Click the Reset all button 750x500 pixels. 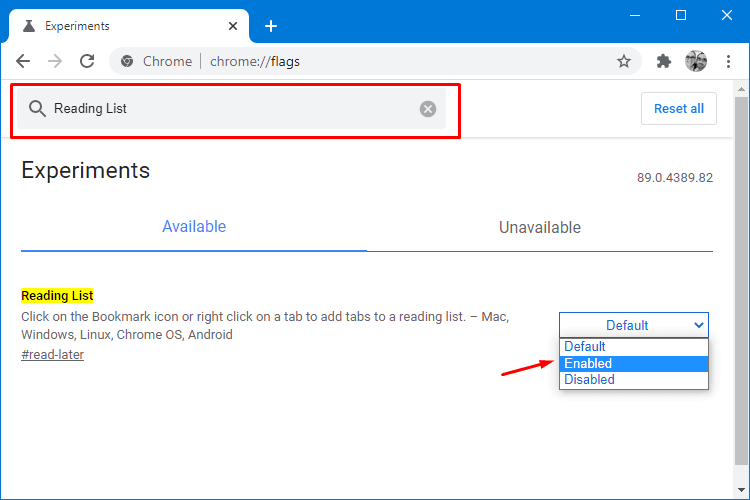point(678,109)
